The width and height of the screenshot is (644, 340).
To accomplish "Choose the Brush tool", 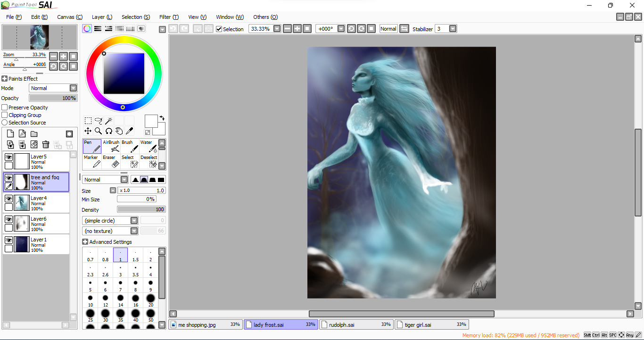I will click(130, 146).
